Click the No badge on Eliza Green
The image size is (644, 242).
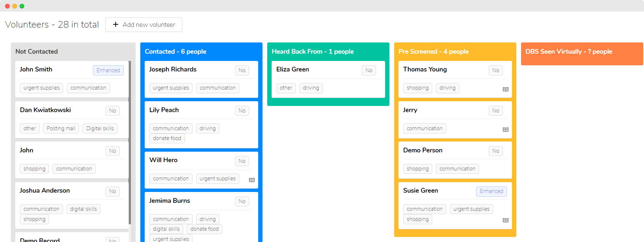pos(369,70)
